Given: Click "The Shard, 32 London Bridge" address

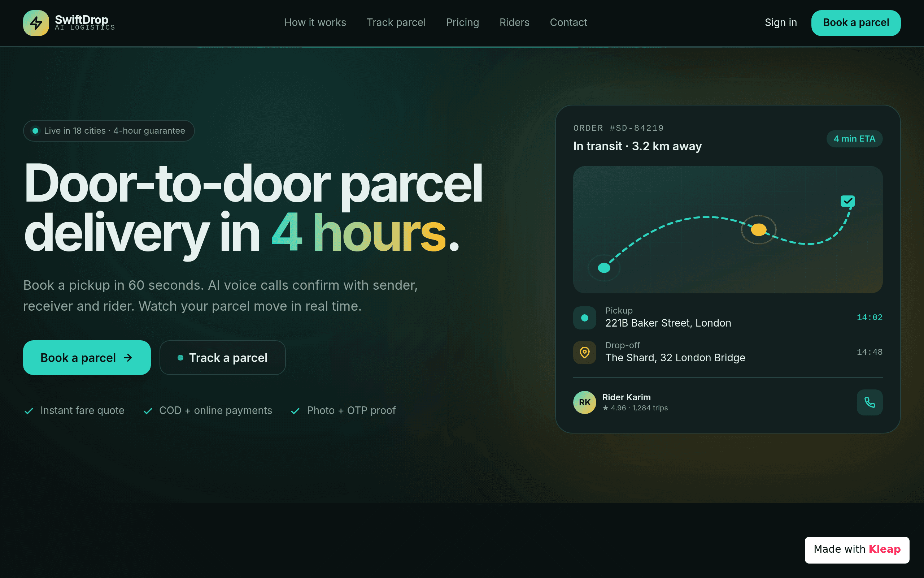Looking at the screenshot, I should (675, 357).
